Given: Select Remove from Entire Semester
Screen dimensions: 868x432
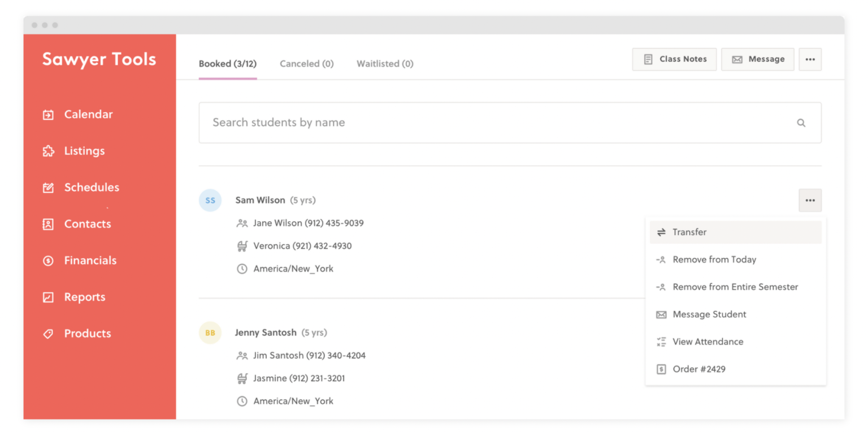Looking at the screenshot, I should click(735, 287).
